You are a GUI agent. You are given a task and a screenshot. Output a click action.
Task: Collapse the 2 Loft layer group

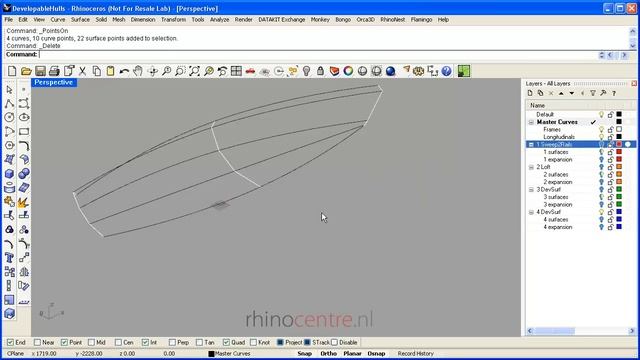(x=531, y=167)
